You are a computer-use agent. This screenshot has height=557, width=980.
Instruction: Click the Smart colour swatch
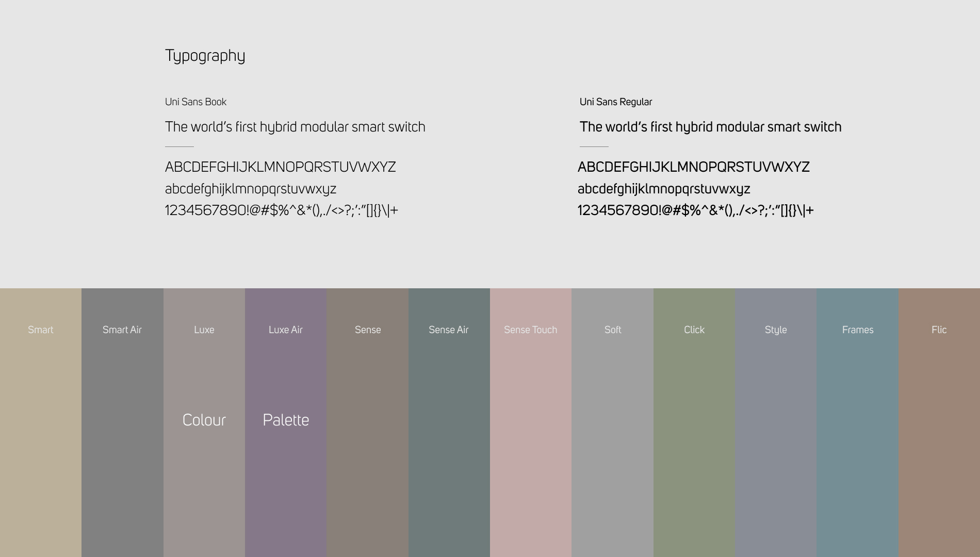pyautogui.click(x=41, y=422)
